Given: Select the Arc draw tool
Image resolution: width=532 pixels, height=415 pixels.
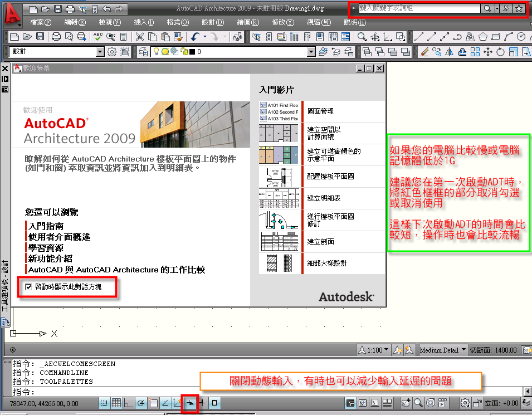Looking at the screenshot, I should (x=509, y=37).
